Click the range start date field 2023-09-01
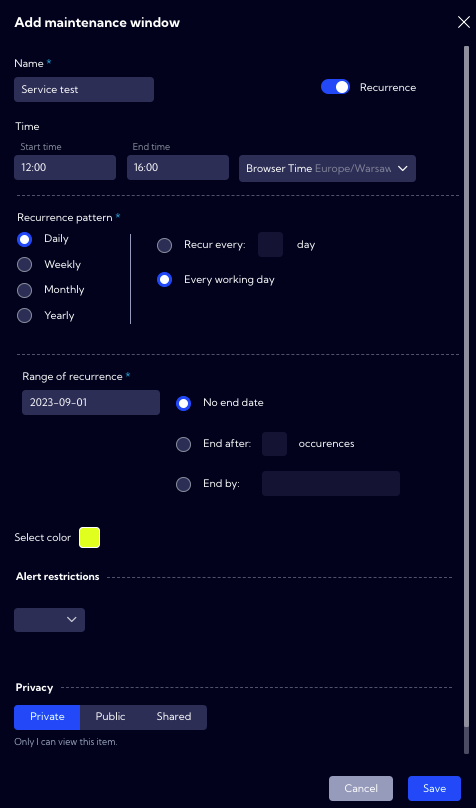 [x=91, y=402]
